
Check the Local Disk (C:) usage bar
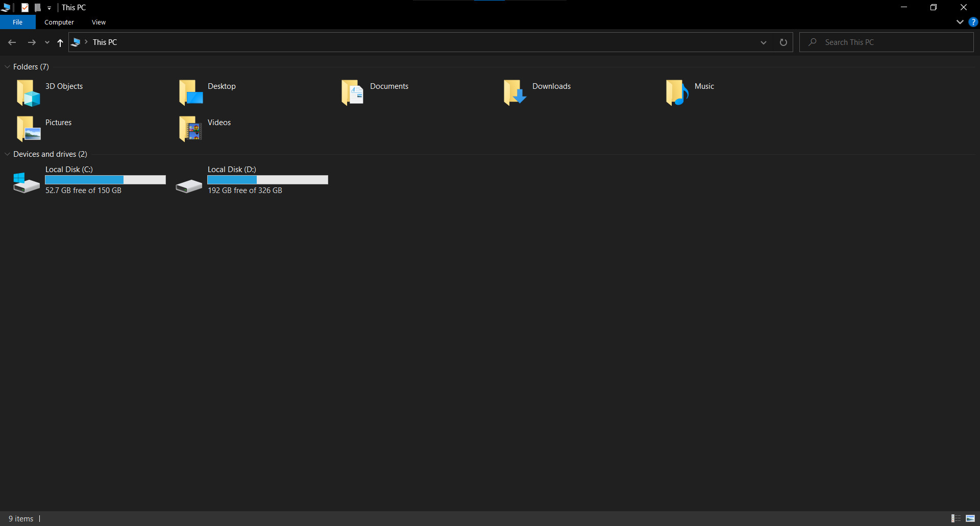point(105,180)
